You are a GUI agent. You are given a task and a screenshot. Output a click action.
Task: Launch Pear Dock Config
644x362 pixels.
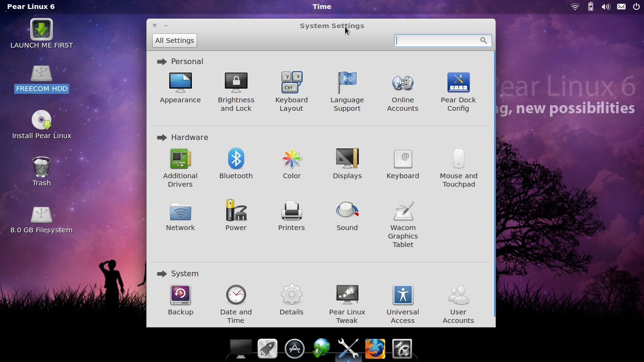click(458, 92)
